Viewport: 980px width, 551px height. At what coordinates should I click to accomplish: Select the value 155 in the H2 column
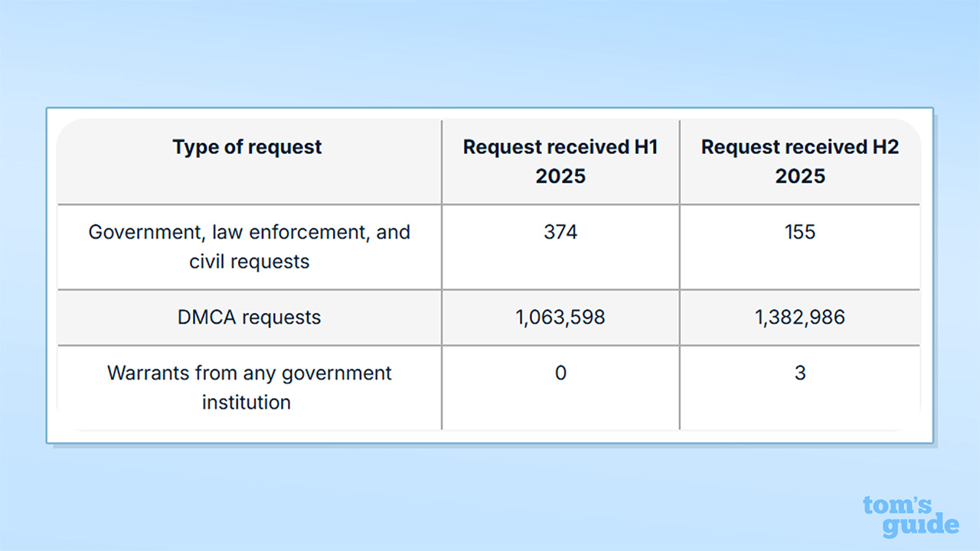point(800,232)
